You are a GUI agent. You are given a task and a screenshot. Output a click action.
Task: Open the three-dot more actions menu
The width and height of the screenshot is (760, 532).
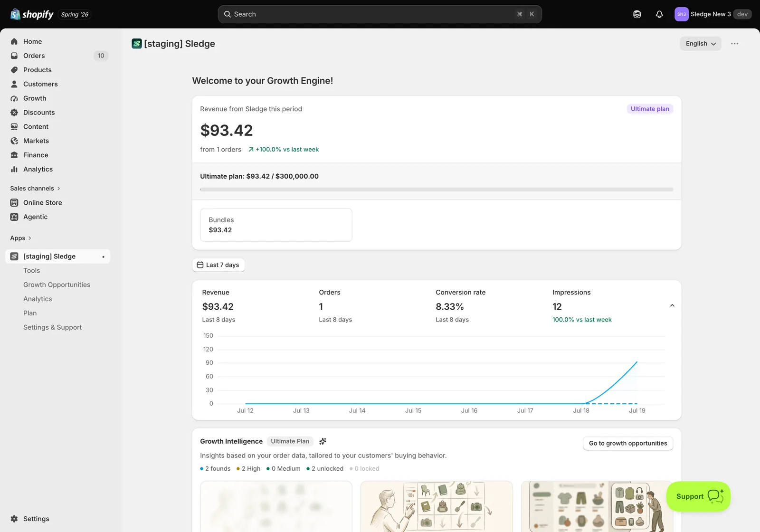[x=735, y=44]
